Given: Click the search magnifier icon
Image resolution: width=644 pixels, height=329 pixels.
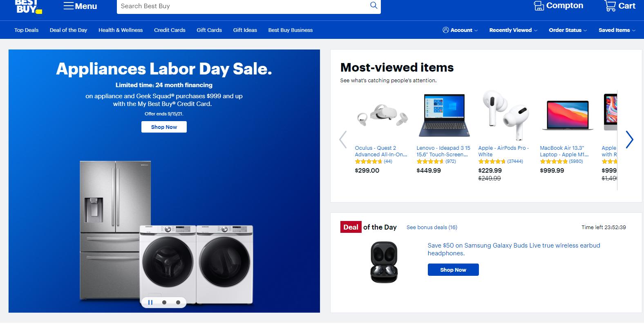Looking at the screenshot, I should click(x=373, y=6).
